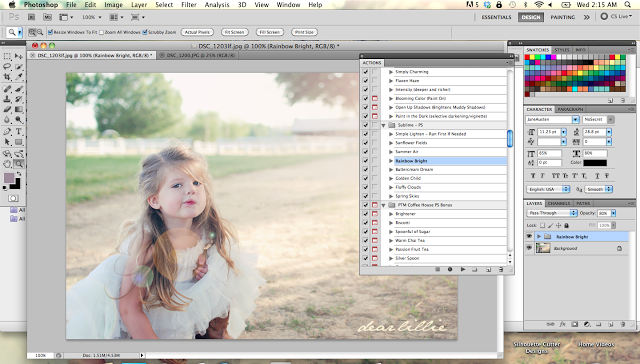Select the Eraser tool
The width and height of the screenshot is (640, 364).
click(x=7, y=109)
